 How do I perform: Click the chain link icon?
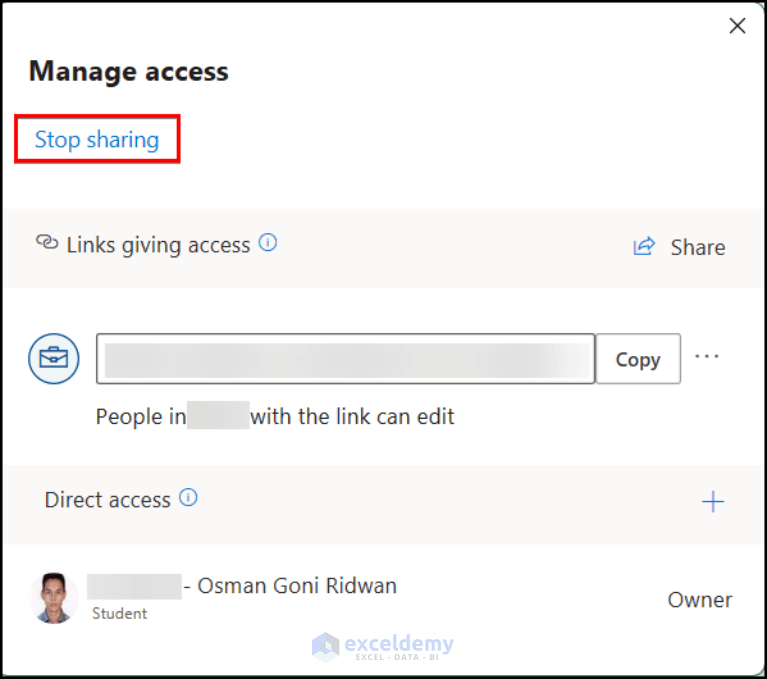[x=47, y=242]
